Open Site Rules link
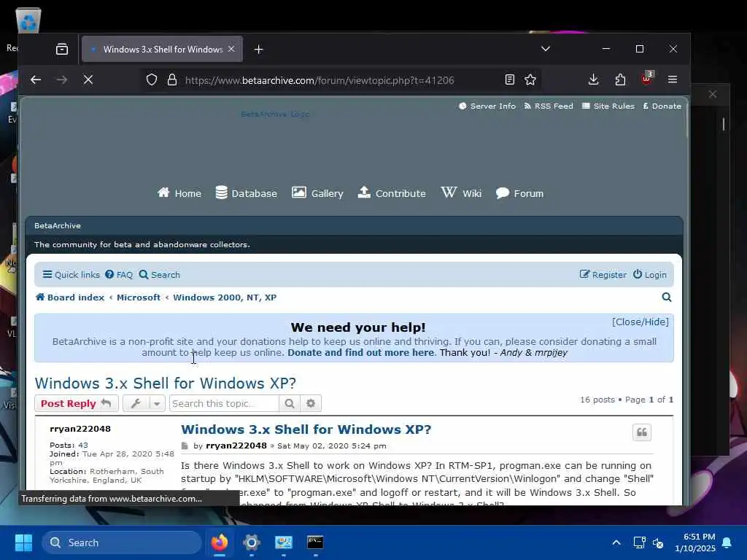Image resolution: width=747 pixels, height=560 pixels. click(x=608, y=106)
